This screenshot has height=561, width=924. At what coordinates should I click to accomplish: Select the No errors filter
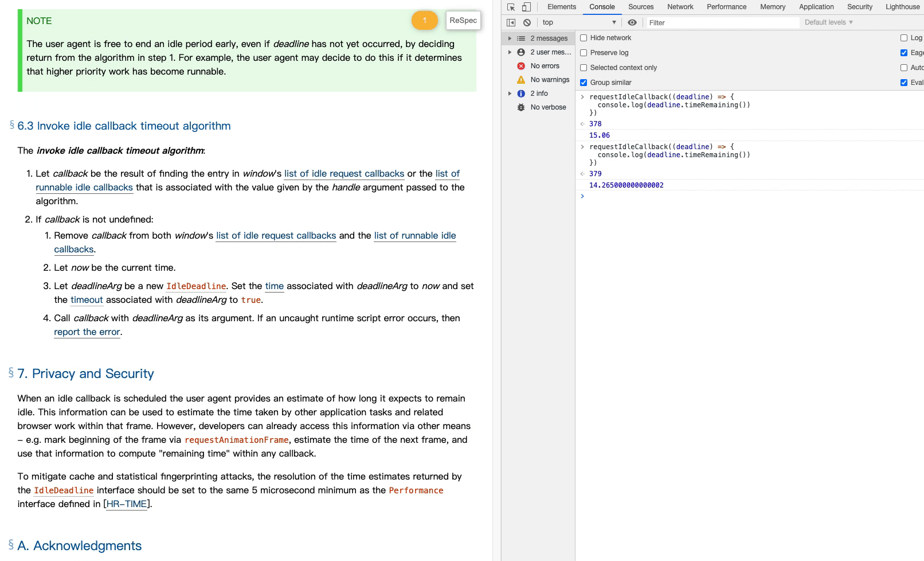pos(544,66)
